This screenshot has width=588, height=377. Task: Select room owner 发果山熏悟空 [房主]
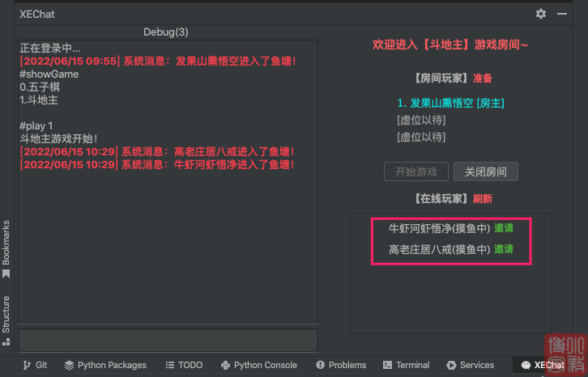tap(450, 103)
